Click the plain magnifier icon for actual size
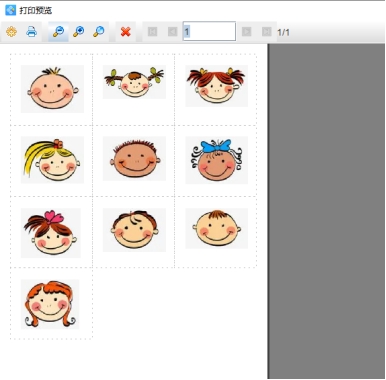 pyautogui.click(x=99, y=32)
